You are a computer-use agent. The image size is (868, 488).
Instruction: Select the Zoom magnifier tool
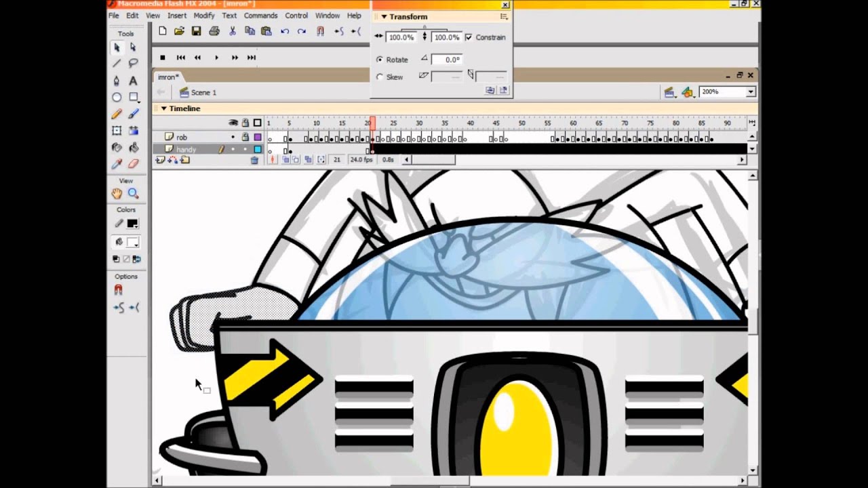[x=133, y=194]
